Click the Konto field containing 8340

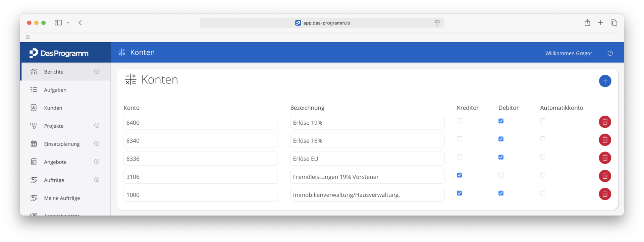point(201,141)
